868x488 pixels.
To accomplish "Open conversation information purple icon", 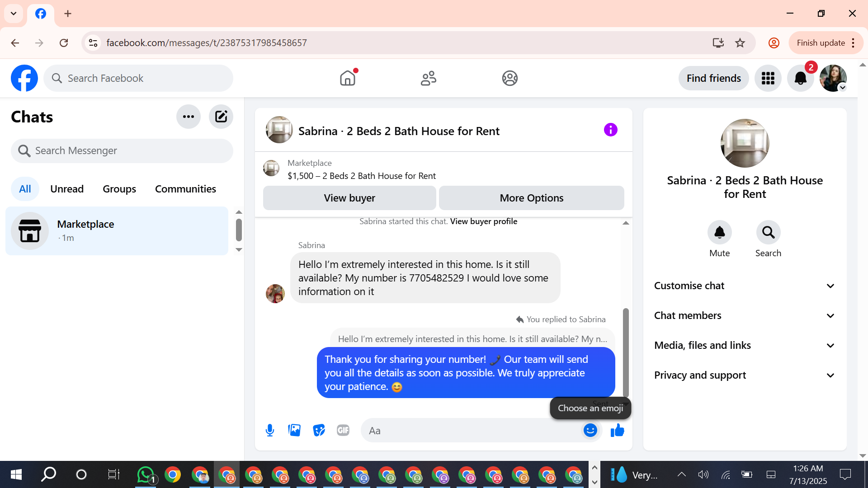I will pos(610,130).
